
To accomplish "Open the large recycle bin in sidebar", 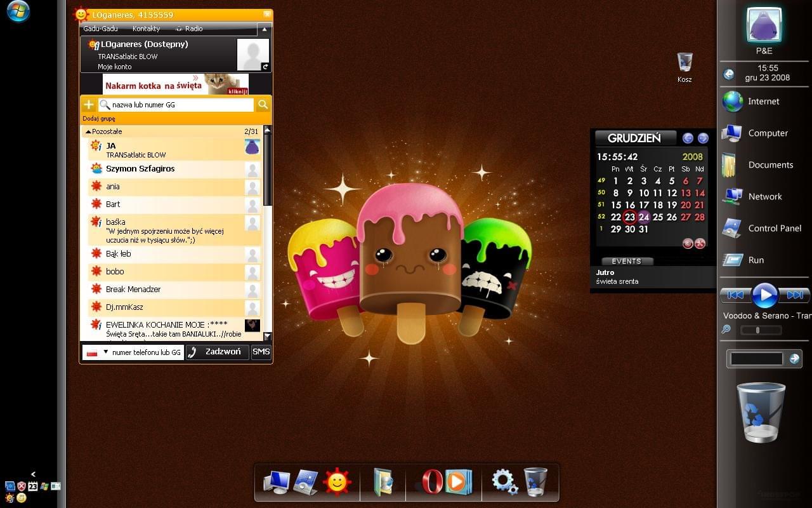I will [x=761, y=413].
